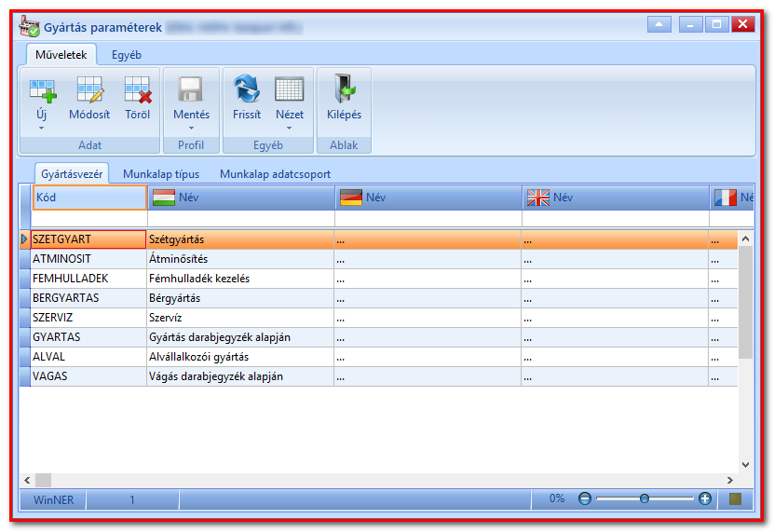This screenshot has width=774, height=532.
Task: Click the row indicator arrow for SZETGYART
Action: click(24, 239)
